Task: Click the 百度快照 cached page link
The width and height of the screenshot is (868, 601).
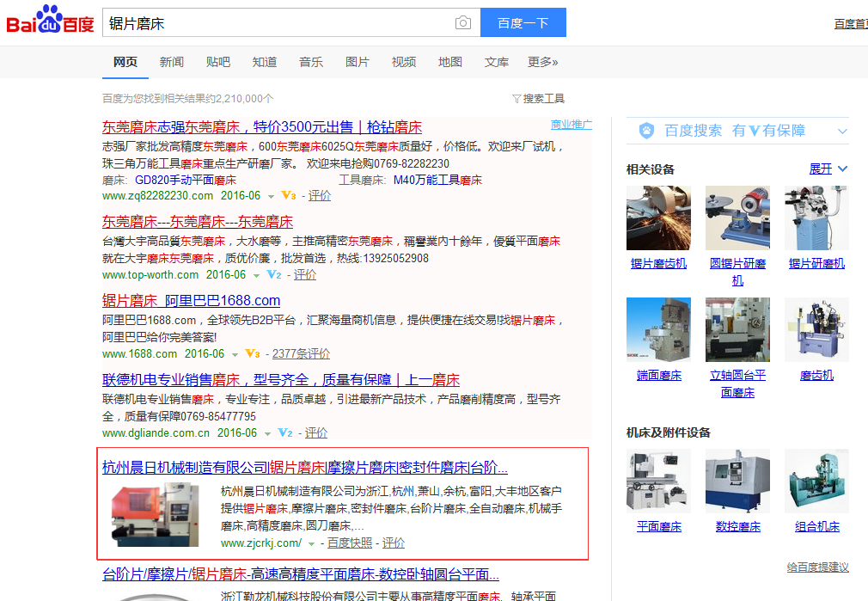Action: 350,543
